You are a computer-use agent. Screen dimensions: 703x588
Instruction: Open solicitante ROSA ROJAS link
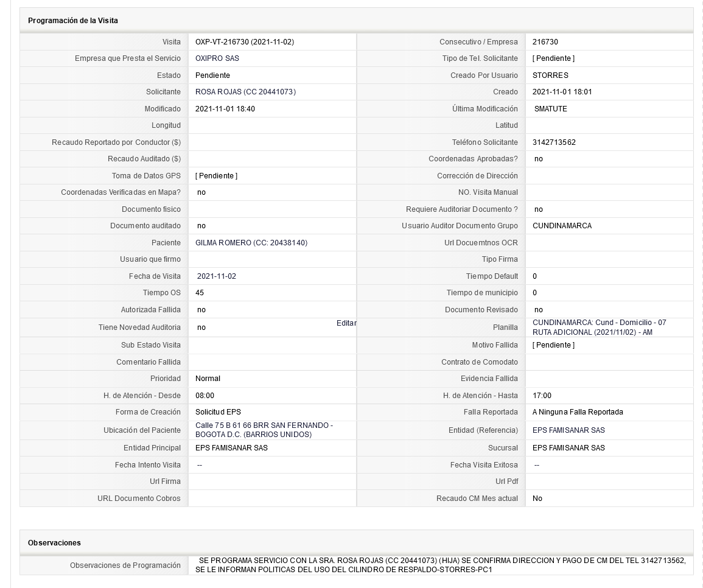point(245,92)
